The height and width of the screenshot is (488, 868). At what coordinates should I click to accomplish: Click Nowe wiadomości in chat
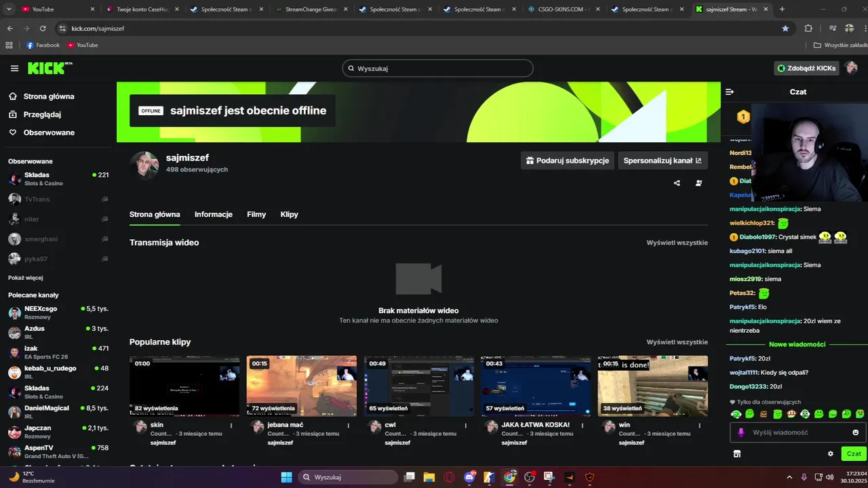click(x=797, y=344)
